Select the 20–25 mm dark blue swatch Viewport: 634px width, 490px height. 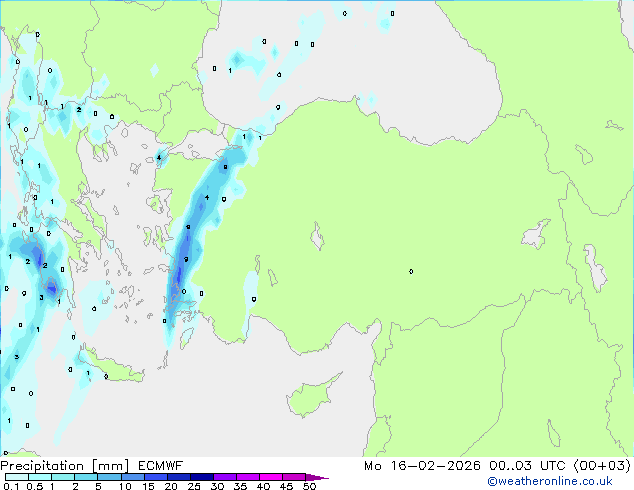pos(181,477)
